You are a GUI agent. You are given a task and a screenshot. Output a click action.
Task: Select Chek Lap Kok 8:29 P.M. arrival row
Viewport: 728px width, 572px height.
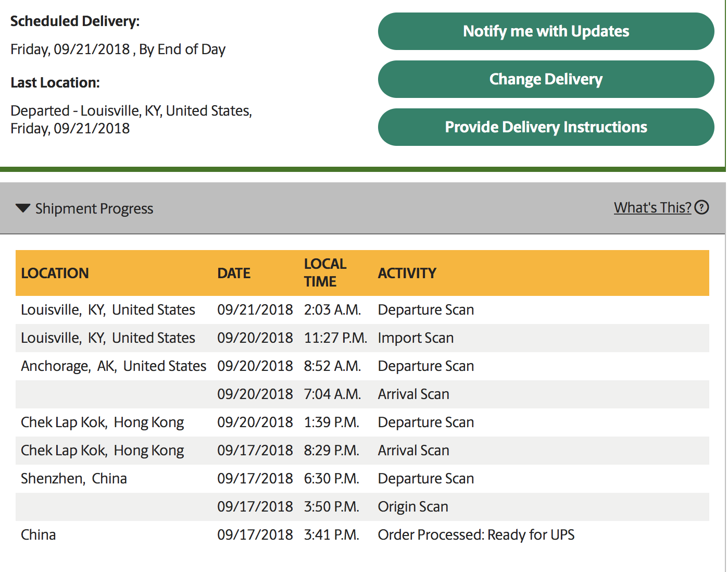coord(362,451)
